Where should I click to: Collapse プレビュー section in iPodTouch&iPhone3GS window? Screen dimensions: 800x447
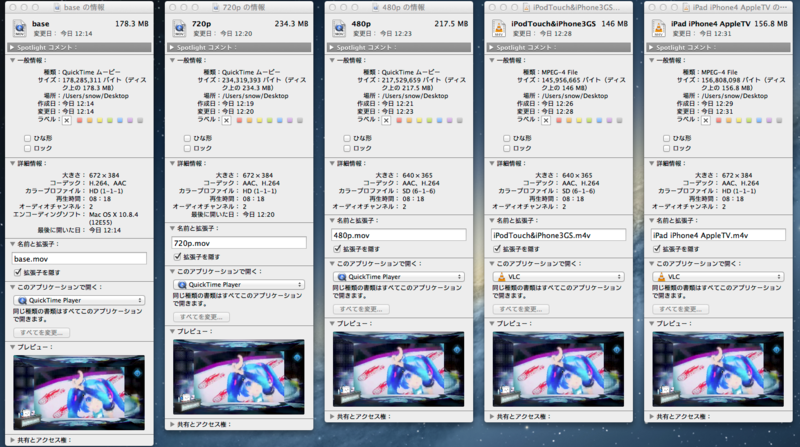(492, 324)
